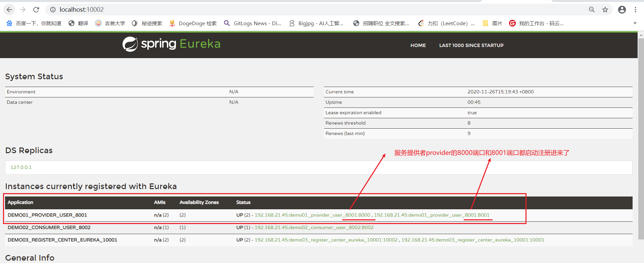644x263 pixels.
Task: Click the scrollbar up arrow
Action: pos(641,35)
